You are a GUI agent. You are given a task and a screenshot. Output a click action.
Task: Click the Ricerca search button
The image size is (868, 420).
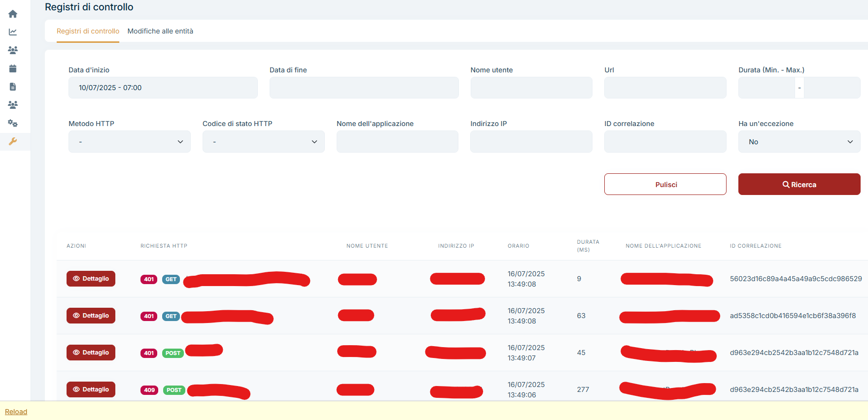click(x=799, y=185)
